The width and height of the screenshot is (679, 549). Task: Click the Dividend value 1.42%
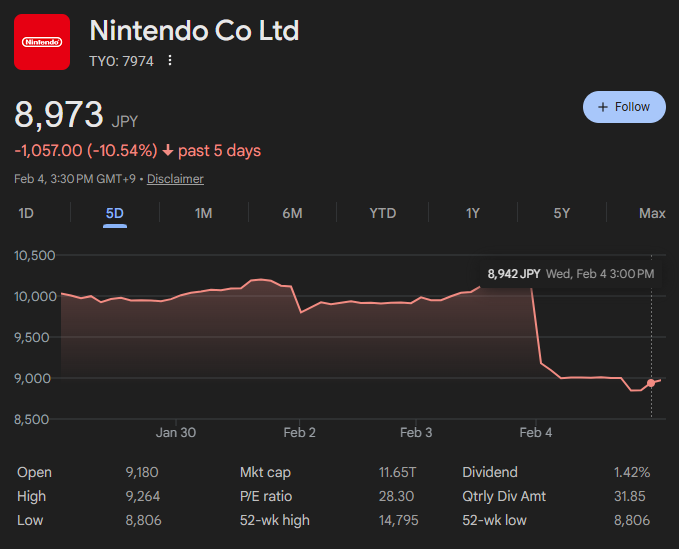(x=632, y=472)
